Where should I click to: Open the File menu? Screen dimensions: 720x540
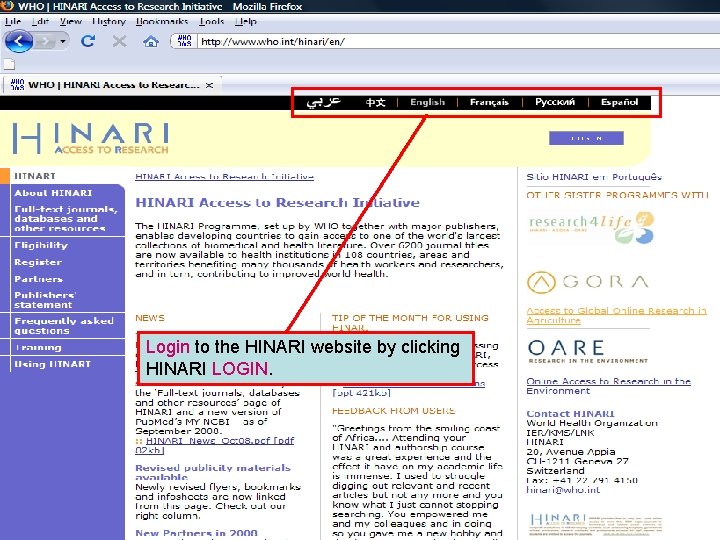(12, 21)
